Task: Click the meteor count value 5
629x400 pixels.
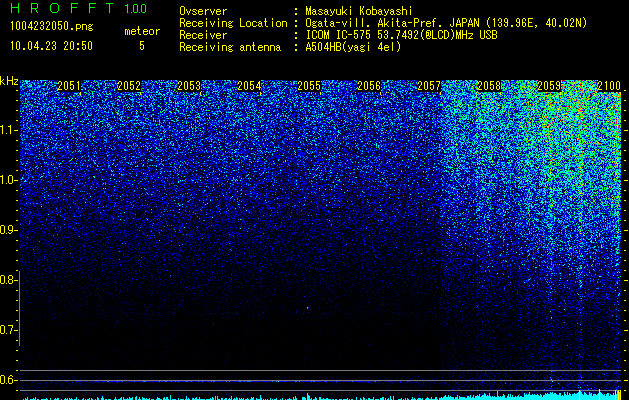Action: 142,46
